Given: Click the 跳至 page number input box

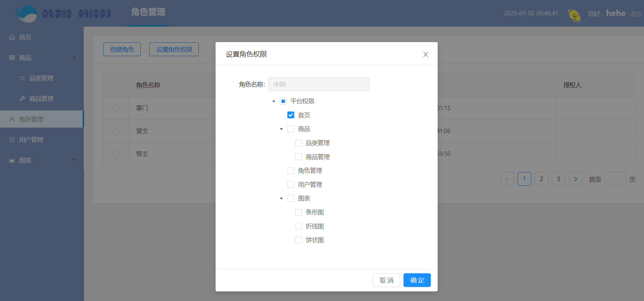Looking at the screenshot, I should 615,179.
